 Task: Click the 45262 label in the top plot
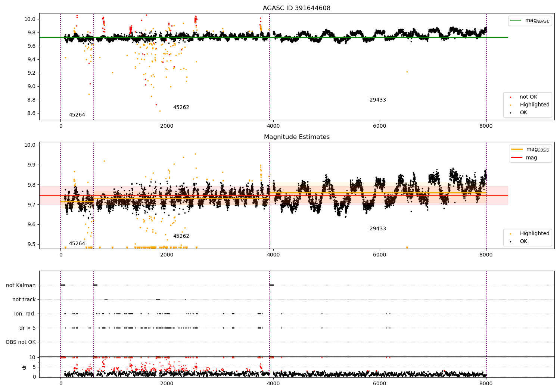click(x=181, y=108)
